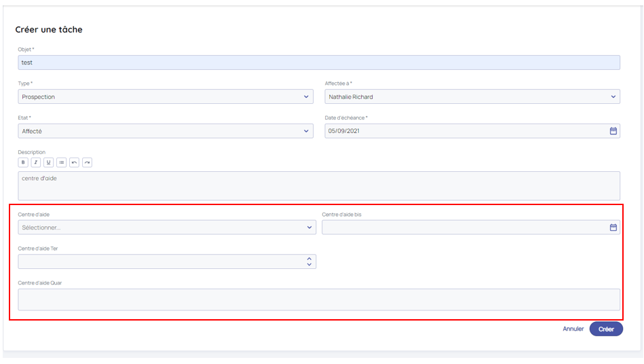The width and height of the screenshot is (644, 364).
Task: Toggle underline formatting in Description toolbar
Action: point(48,162)
